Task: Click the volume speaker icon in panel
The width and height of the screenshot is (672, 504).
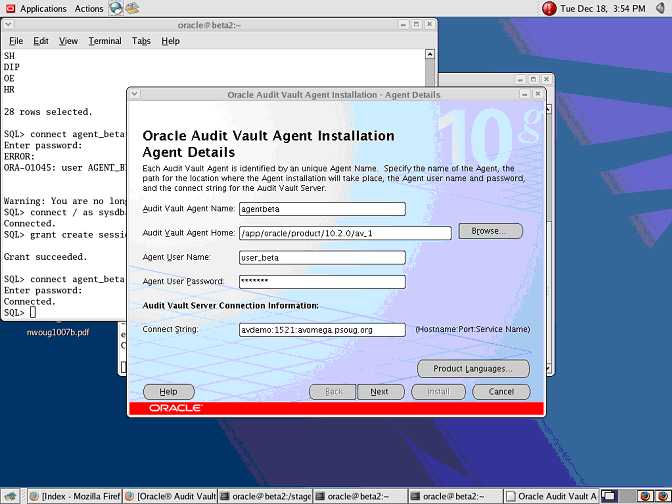Action: coord(660,8)
